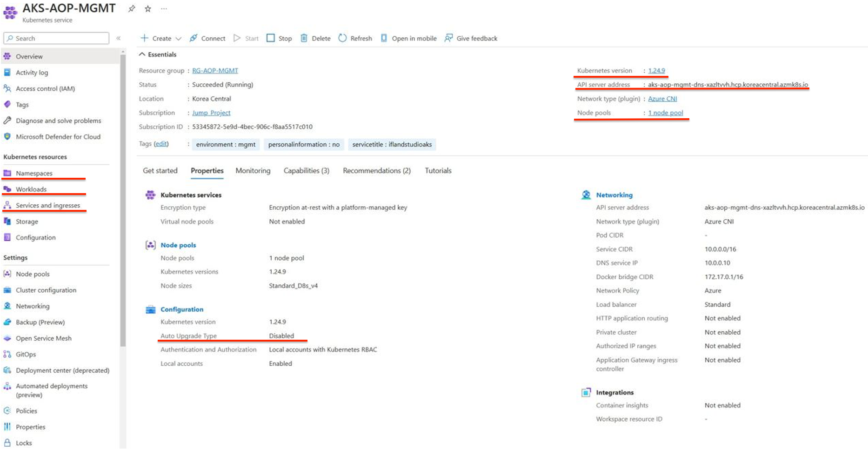The image size is (868, 450).
Task: Collapse the left menu with double chevron
Action: click(x=119, y=38)
